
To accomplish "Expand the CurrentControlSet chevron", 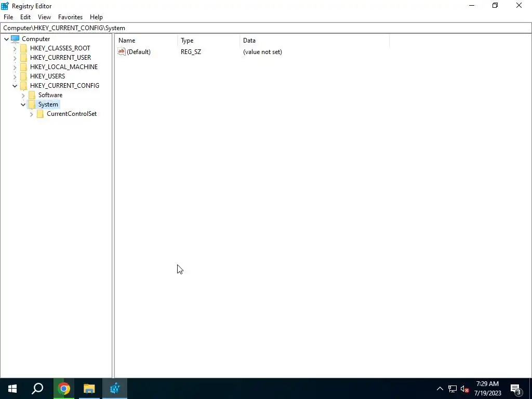I will [x=31, y=114].
